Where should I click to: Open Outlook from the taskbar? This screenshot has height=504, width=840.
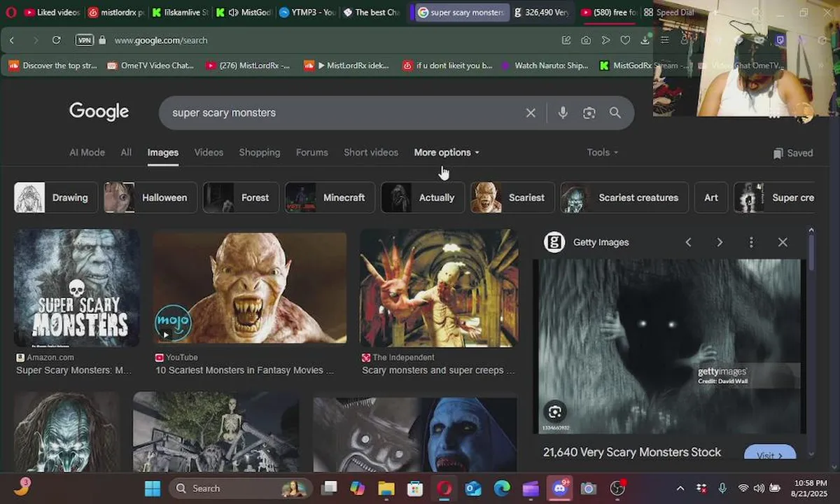[473, 489]
